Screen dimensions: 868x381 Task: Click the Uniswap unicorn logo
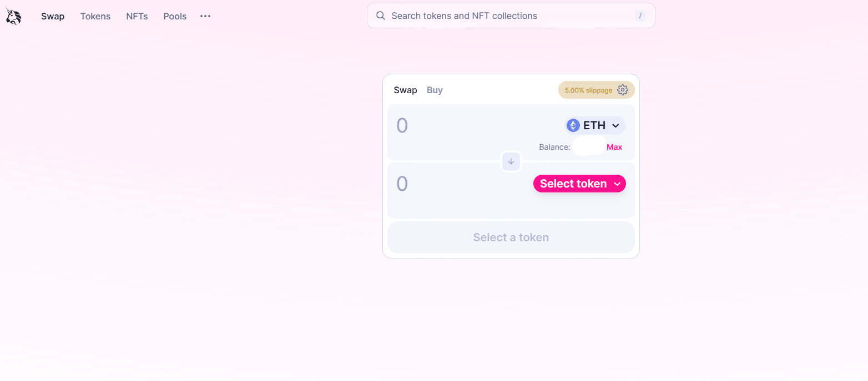tap(13, 17)
